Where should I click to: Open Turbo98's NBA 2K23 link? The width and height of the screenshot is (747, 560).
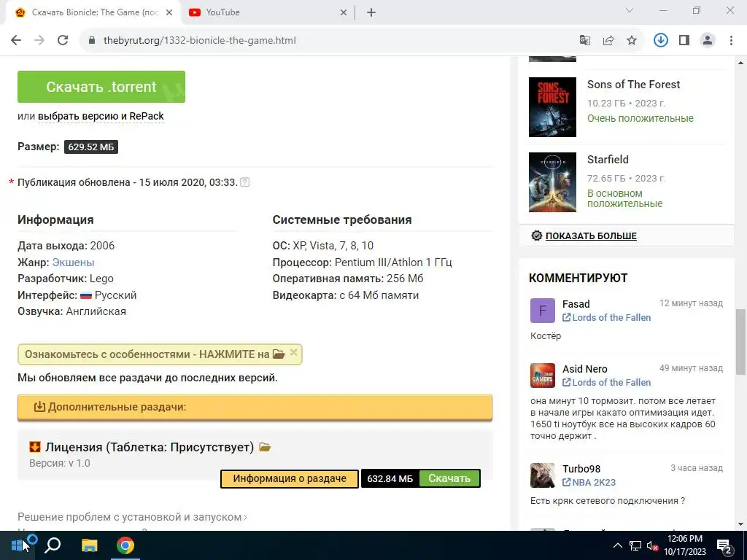tap(589, 483)
